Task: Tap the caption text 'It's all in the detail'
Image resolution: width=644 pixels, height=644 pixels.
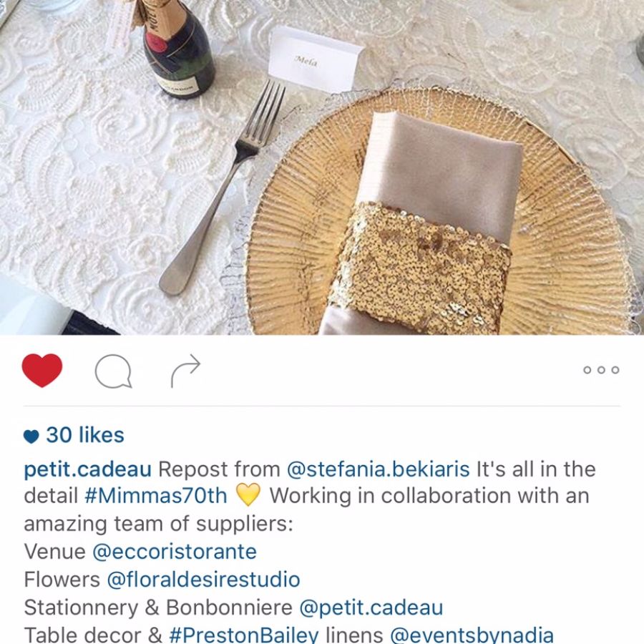Action: [310, 482]
